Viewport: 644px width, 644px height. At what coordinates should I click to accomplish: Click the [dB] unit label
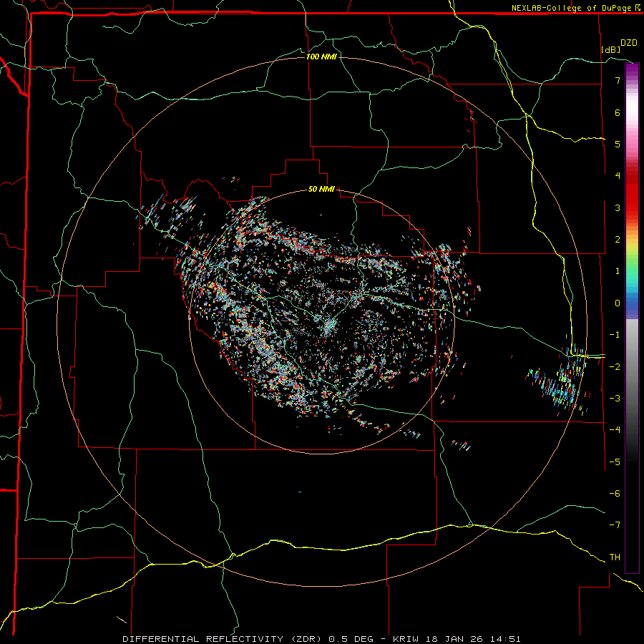tap(611, 49)
